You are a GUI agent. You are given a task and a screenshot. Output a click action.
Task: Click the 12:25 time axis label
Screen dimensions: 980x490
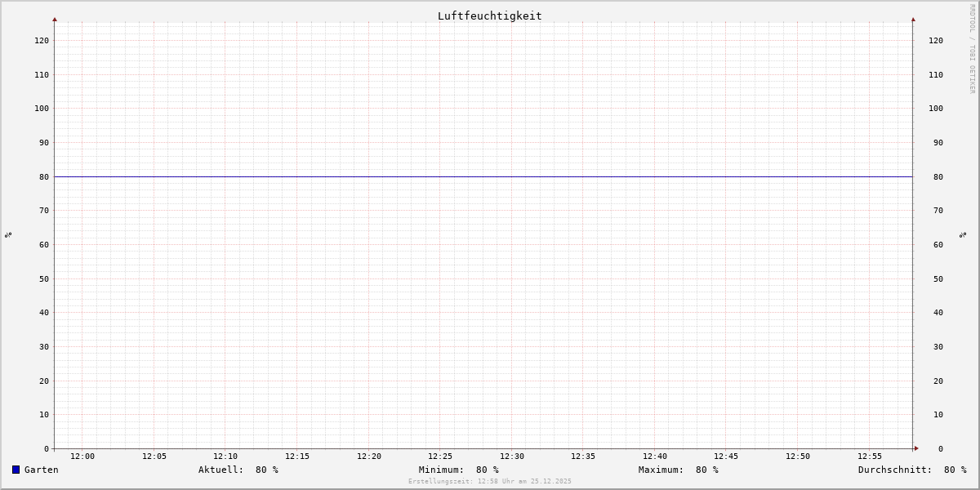[440, 456]
